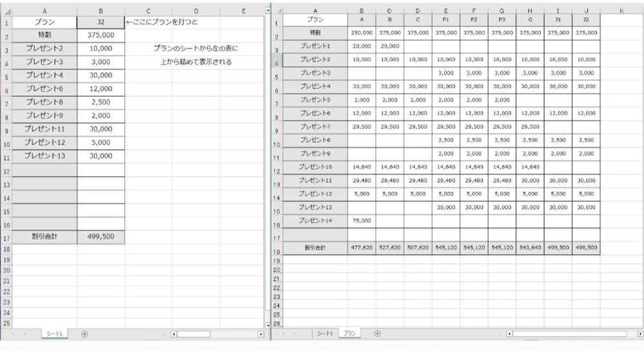
Task: Select plan input cell containing J2
Action: [101, 23]
